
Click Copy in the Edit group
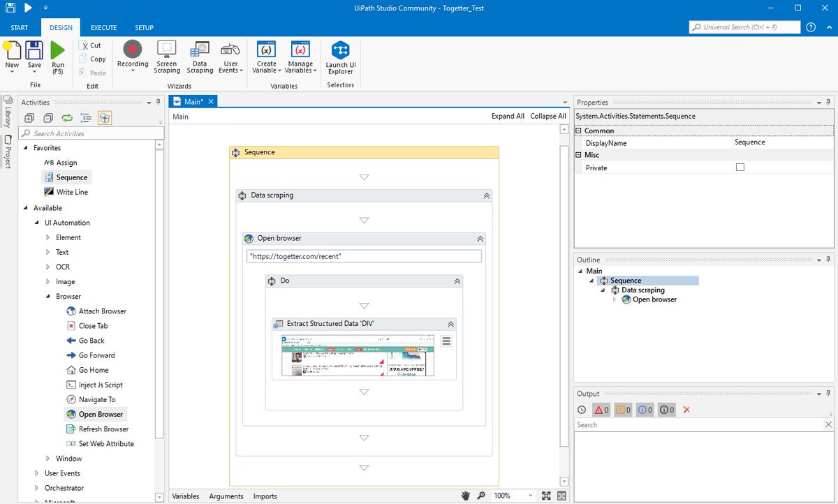coord(92,59)
